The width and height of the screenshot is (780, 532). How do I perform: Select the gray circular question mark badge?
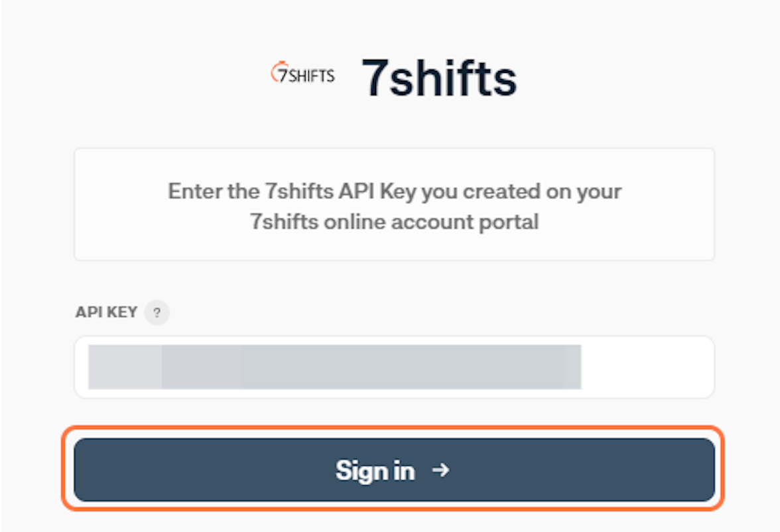click(x=157, y=312)
